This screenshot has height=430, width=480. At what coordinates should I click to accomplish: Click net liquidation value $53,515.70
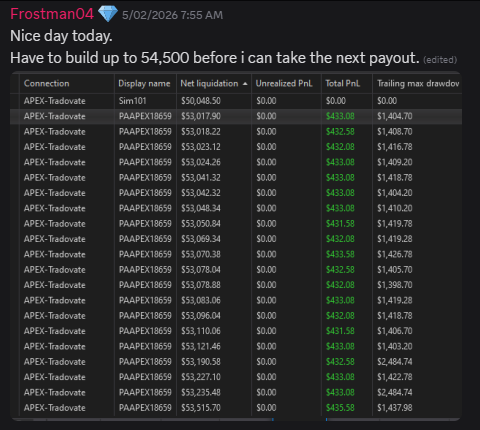pyautogui.click(x=201, y=407)
